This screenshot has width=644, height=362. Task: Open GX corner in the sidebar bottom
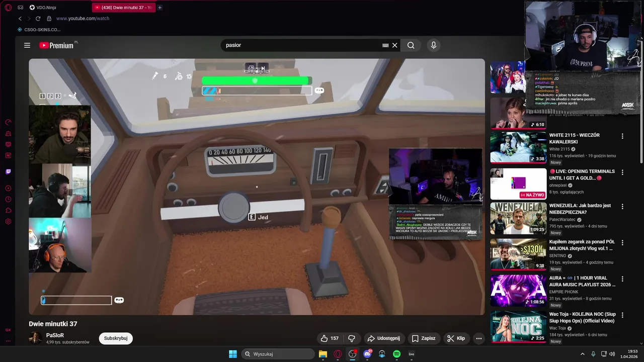click(8, 330)
